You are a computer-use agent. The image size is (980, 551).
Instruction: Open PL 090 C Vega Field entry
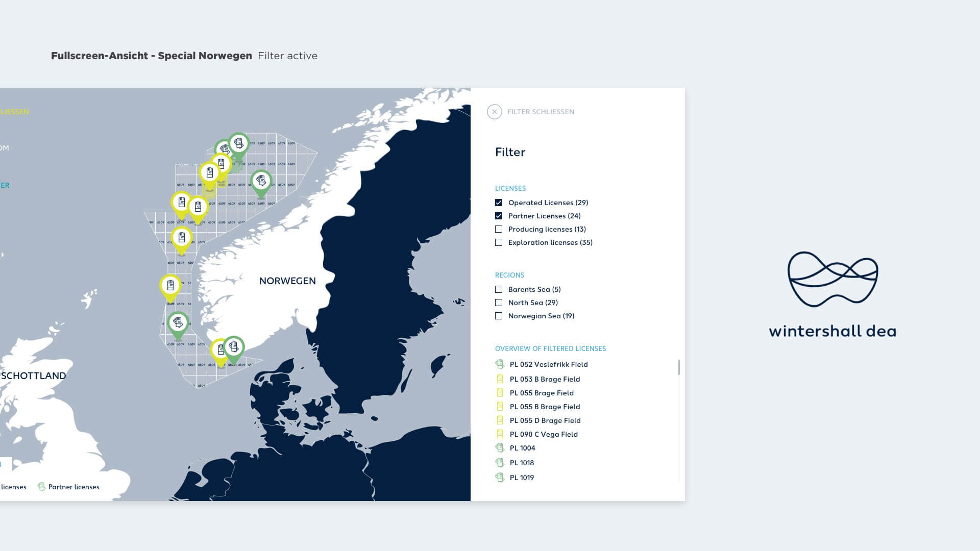pos(544,434)
